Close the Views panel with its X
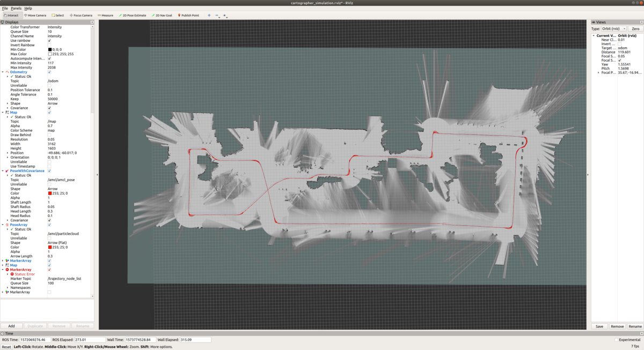The image size is (644, 350). coord(641,22)
